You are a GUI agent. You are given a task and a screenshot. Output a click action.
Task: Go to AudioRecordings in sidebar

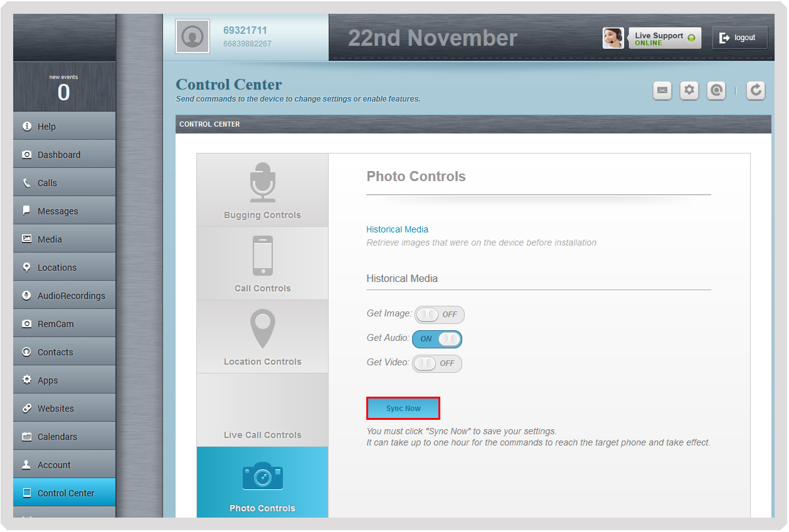tap(65, 296)
